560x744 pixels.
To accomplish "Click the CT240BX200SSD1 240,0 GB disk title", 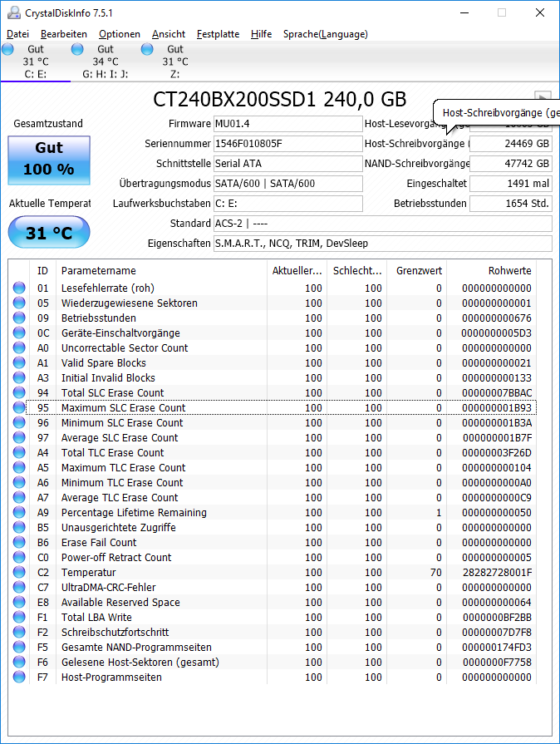I will click(280, 99).
